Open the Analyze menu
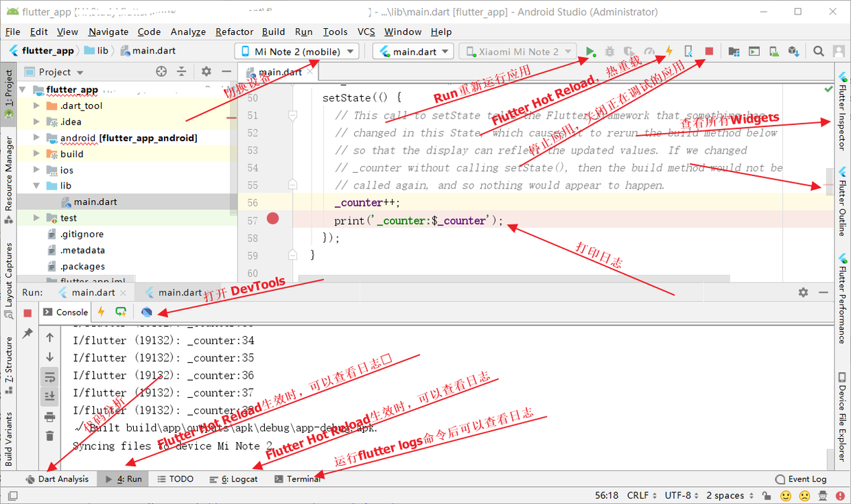Image resolution: width=851 pixels, height=504 pixels. (188, 32)
